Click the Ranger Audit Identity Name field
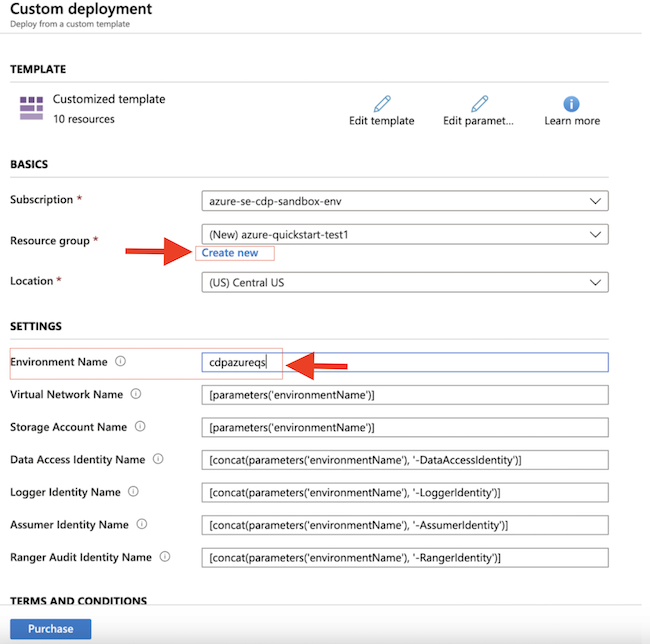Screen dimensions: 650x644 click(405, 557)
